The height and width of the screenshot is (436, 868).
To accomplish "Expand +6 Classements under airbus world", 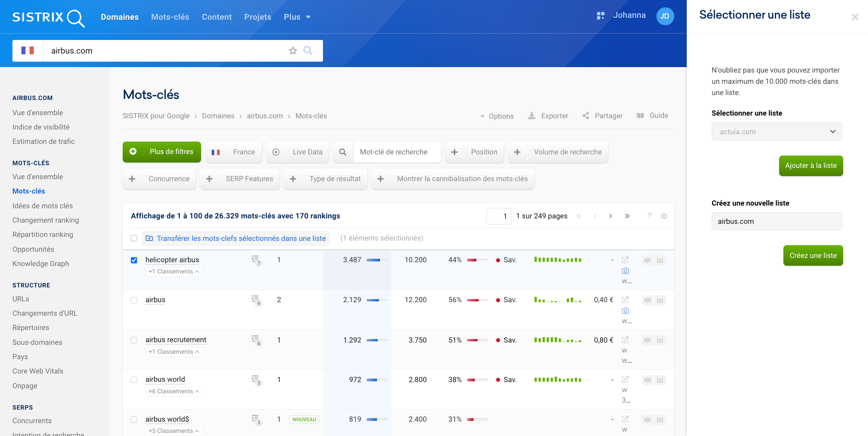I will click(174, 391).
